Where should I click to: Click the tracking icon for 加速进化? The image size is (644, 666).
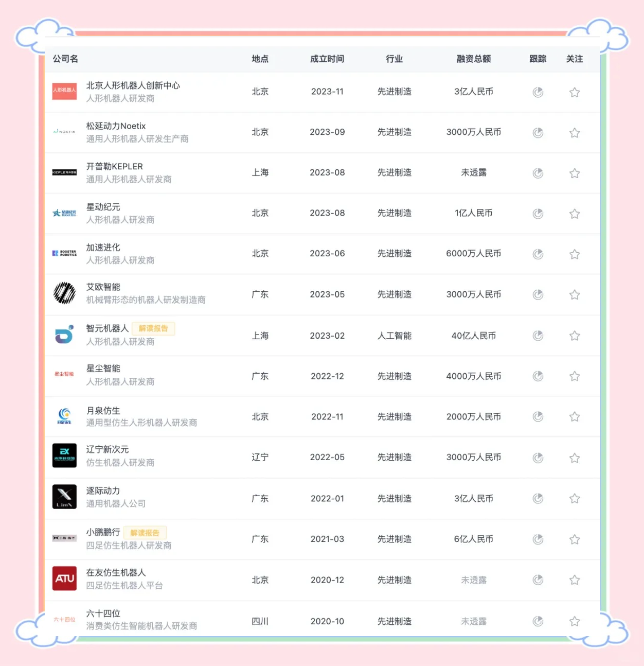pyautogui.click(x=538, y=254)
